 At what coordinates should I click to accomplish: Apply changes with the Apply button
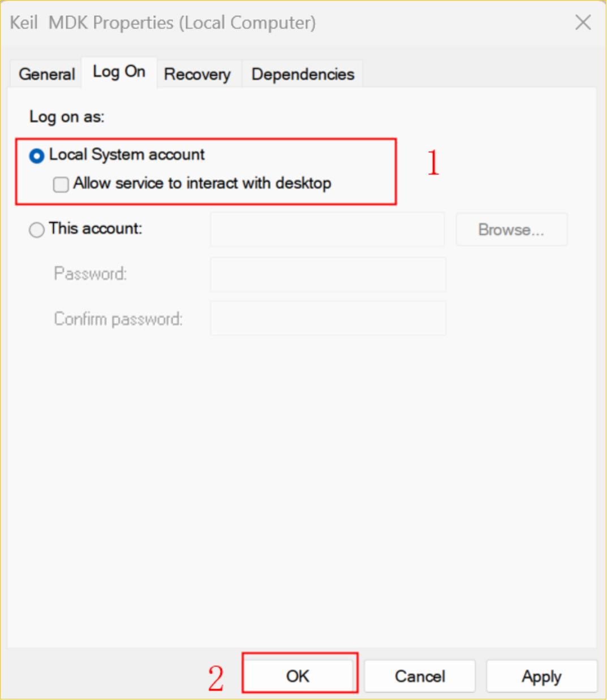point(541,676)
